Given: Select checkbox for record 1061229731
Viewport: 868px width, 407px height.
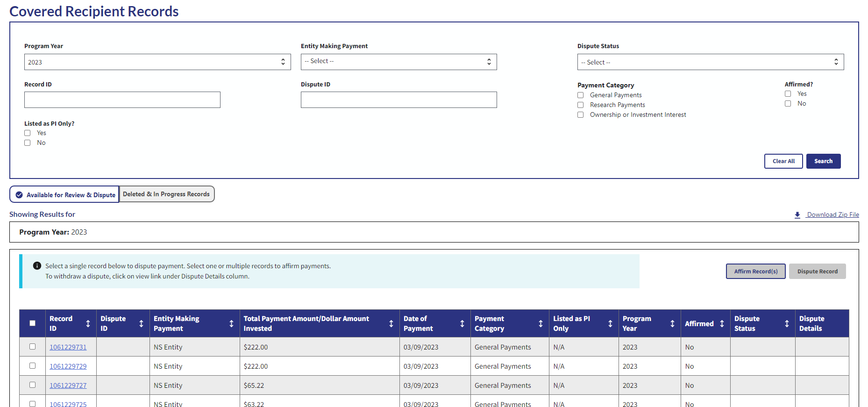Looking at the screenshot, I should [33, 347].
